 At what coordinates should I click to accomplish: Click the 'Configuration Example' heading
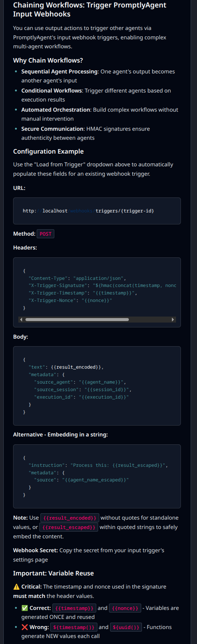tap(48, 151)
